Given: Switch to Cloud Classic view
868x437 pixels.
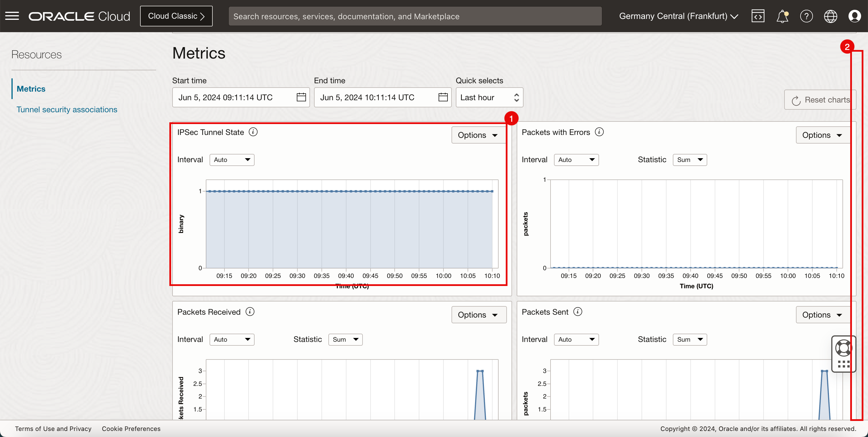Looking at the screenshot, I should [x=176, y=16].
